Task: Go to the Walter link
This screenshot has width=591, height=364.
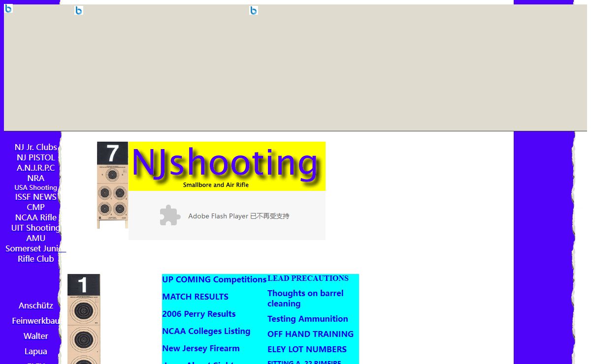Action: click(35, 336)
